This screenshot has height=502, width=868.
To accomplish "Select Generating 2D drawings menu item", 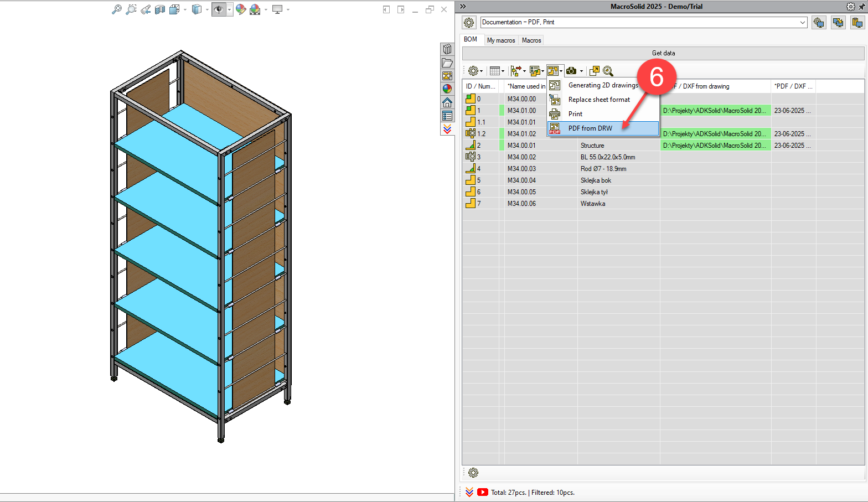I will [603, 85].
